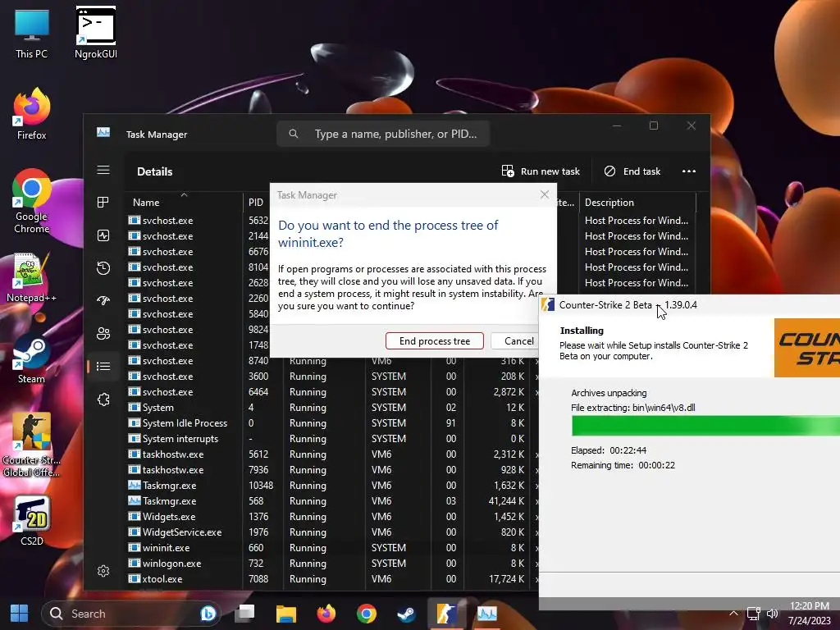Click Run new task
This screenshot has height=630, width=840.
coord(541,171)
